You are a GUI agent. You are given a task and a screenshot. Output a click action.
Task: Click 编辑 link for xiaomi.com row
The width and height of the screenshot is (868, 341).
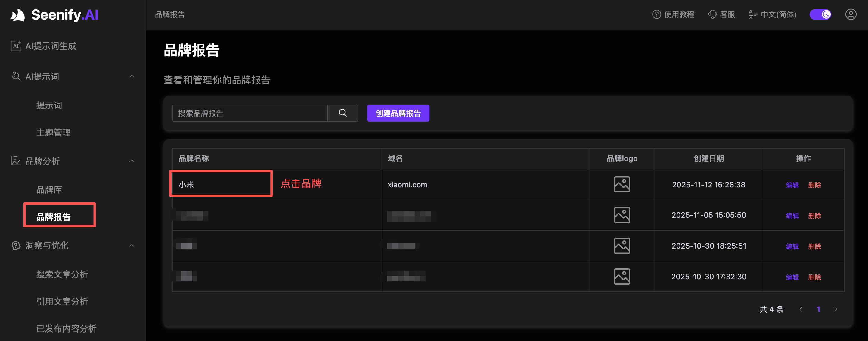point(792,185)
